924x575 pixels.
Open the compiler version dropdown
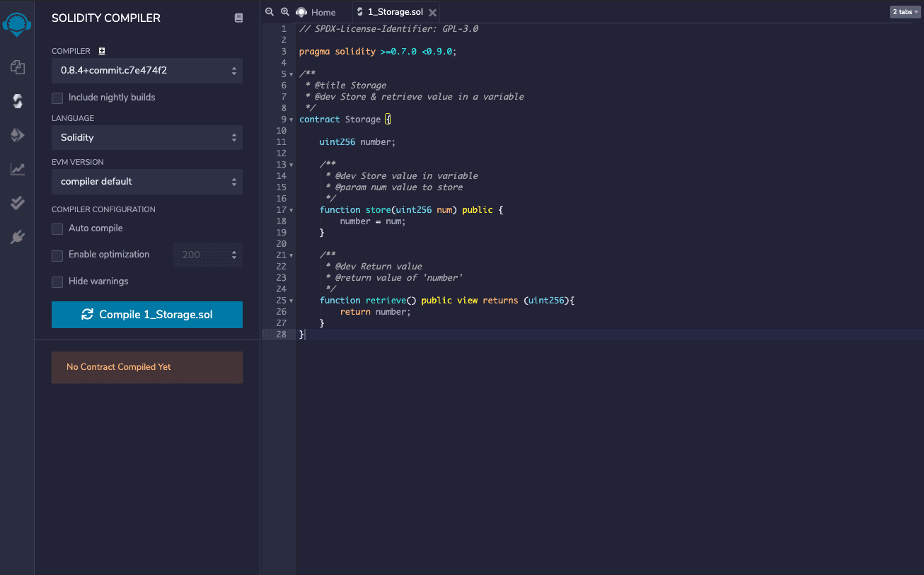coord(147,71)
